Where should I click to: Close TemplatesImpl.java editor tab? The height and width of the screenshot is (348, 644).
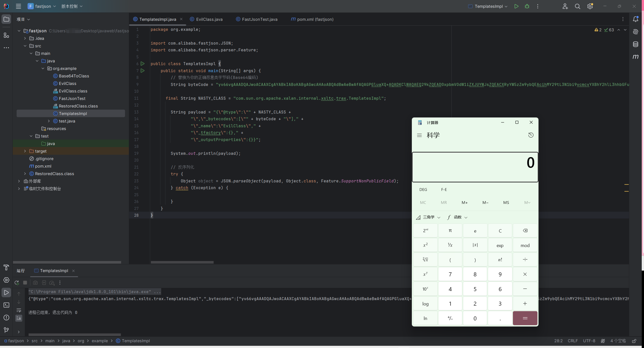point(181,19)
